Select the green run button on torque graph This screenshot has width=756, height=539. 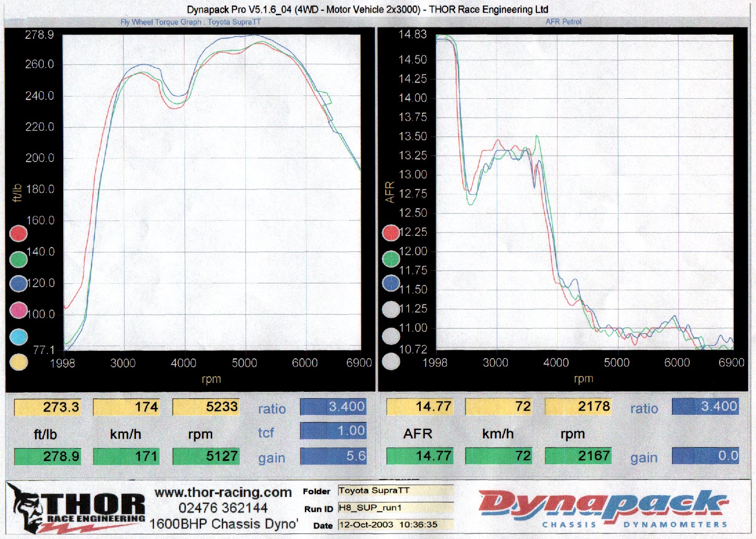[18, 259]
